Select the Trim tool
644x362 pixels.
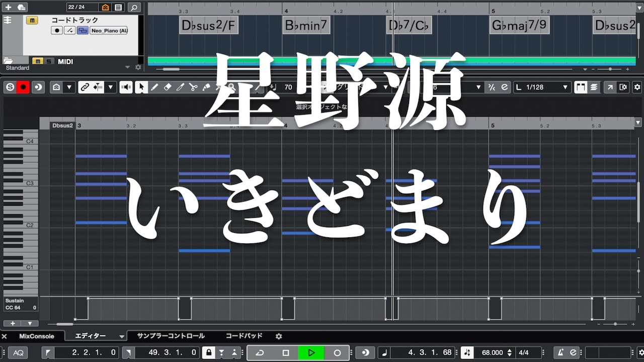point(181,87)
